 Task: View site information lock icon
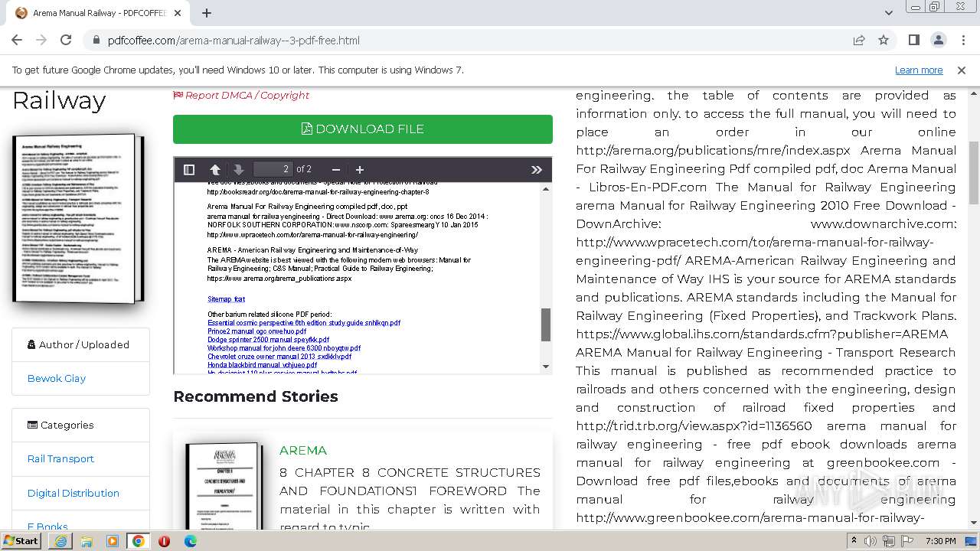click(96, 41)
